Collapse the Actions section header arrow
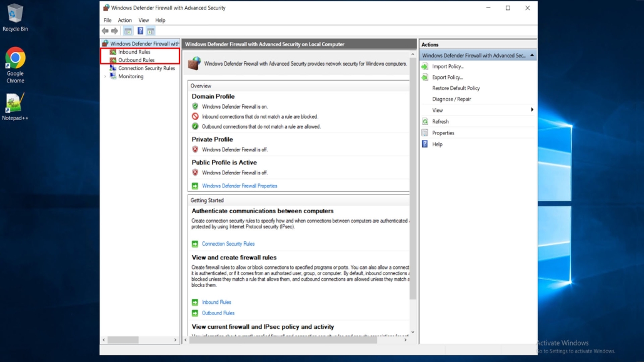The width and height of the screenshot is (644, 362). [x=532, y=55]
